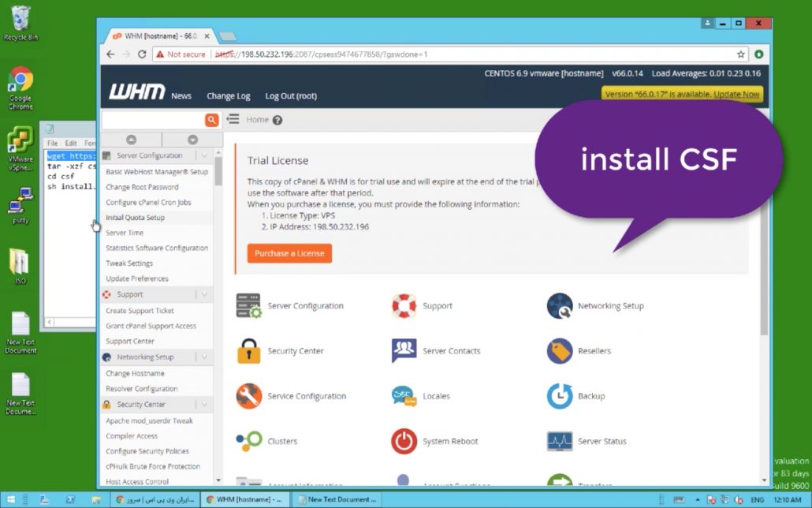Viewport: 812px width, 508px height.
Task: Collapse the Support sidebar section
Action: (204, 295)
